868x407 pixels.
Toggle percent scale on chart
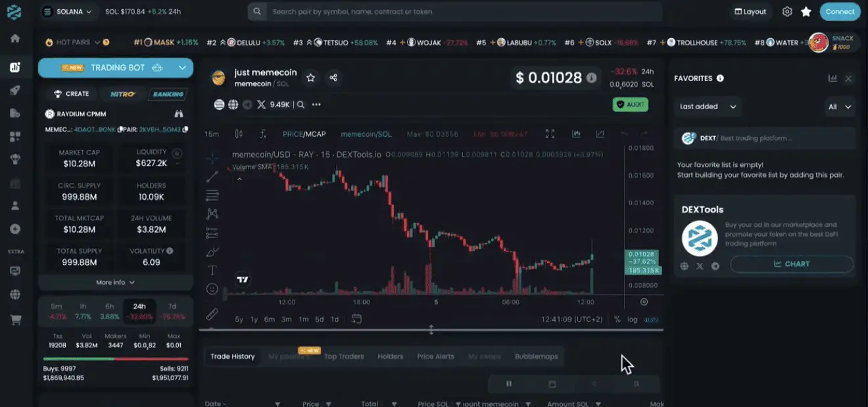[x=617, y=319]
